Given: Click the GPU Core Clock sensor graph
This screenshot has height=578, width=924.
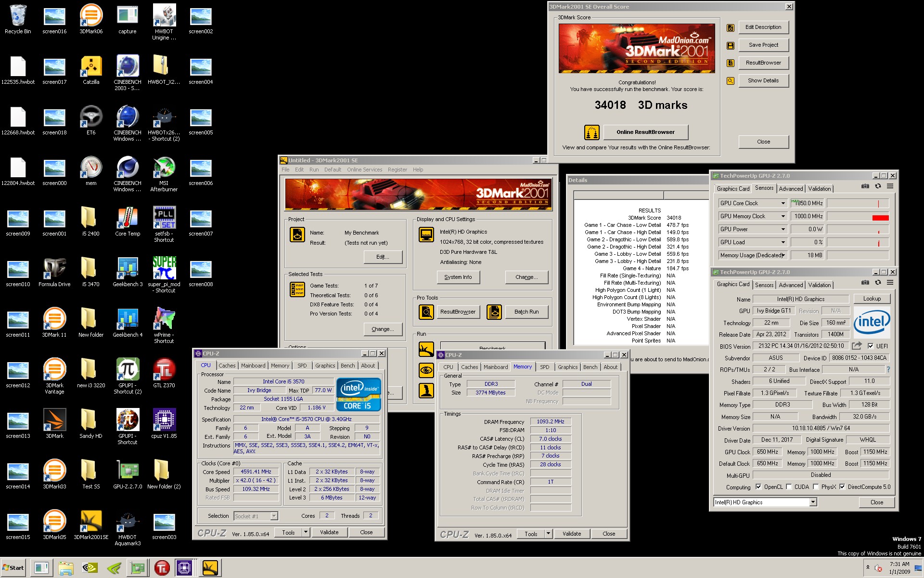Looking at the screenshot, I should click(858, 203).
